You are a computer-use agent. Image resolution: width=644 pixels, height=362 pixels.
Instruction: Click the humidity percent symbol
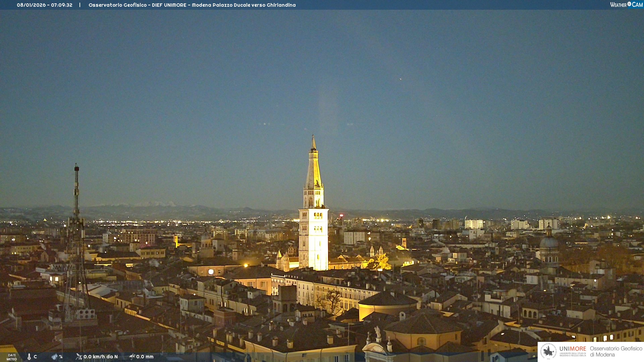61,357
